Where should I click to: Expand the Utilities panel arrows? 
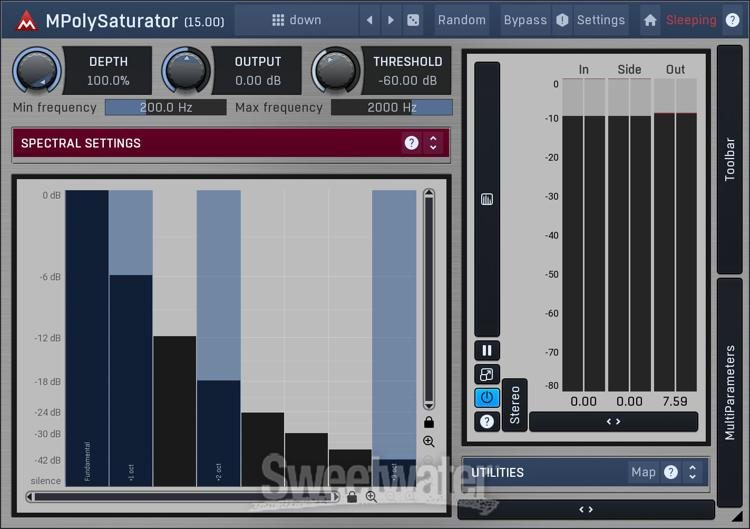692,473
